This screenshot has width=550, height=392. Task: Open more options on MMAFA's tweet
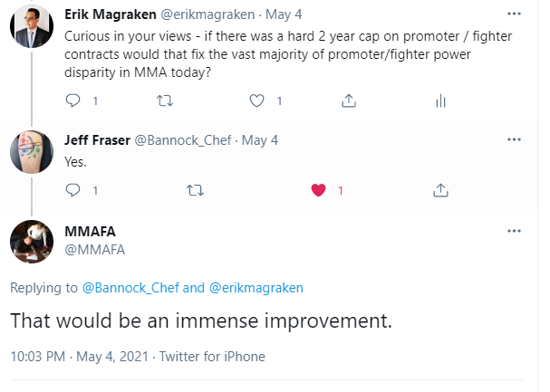pyautogui.click(x=515, y=232)
